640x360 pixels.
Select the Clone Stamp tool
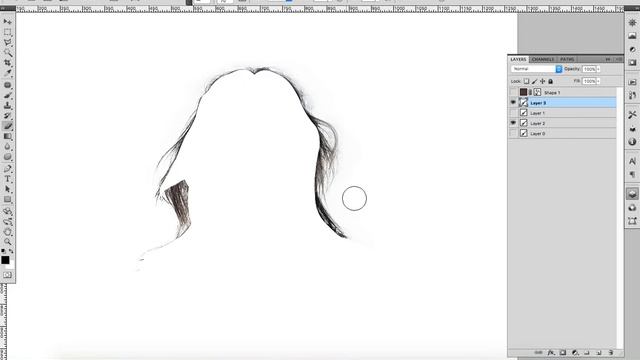7,105
